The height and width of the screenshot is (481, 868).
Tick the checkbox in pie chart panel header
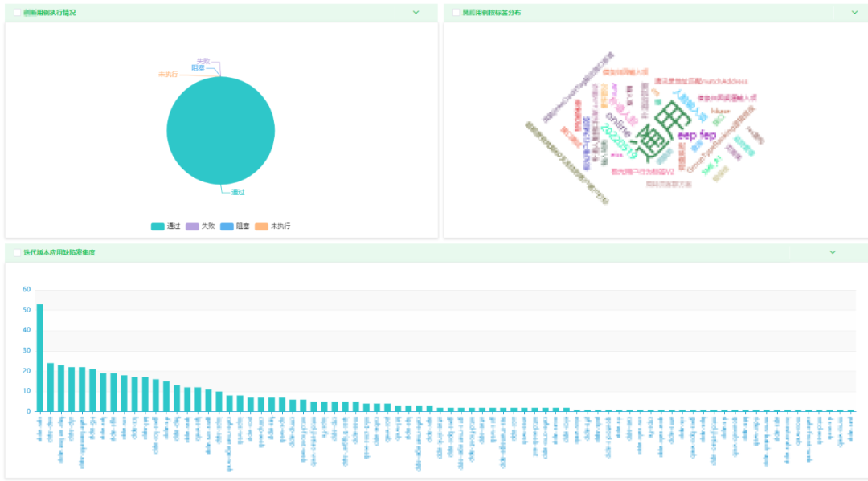(17, 12)
